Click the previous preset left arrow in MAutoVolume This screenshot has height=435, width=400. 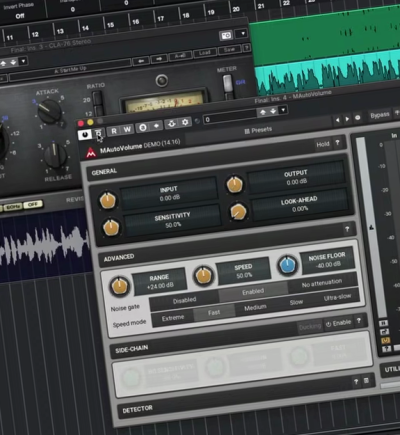click(x=337, y=120)
